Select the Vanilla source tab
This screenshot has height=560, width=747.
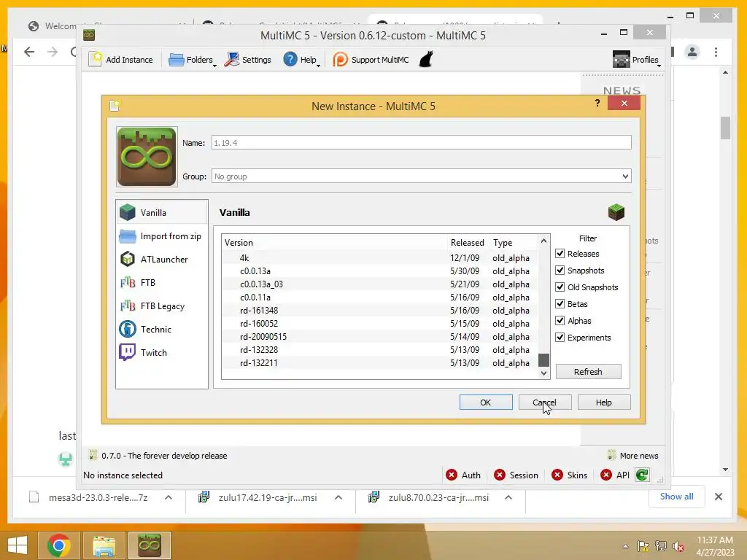162,212
